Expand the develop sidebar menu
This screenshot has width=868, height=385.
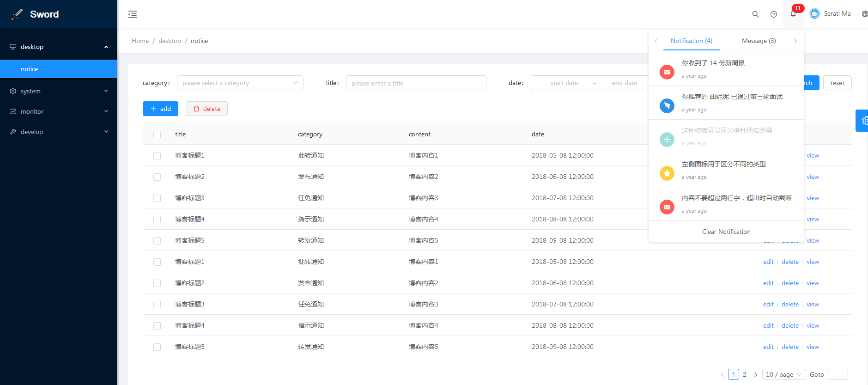[58, 132]
